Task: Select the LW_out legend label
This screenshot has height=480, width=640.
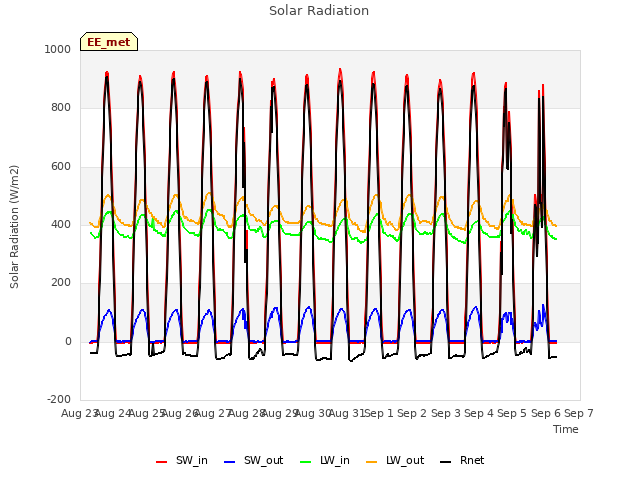Action: (405, 460)
